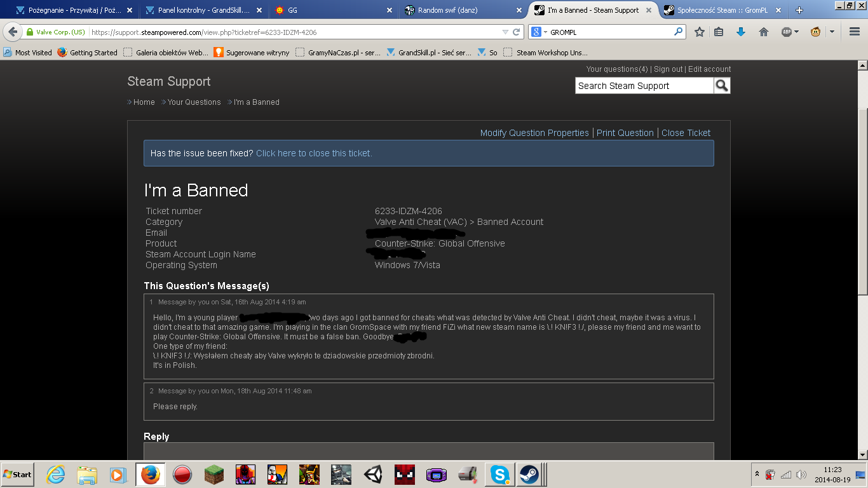Screen dimensions: 868x488
Task: Open the monkey extension dropdown arrow
Action: (x=831, y=32)
